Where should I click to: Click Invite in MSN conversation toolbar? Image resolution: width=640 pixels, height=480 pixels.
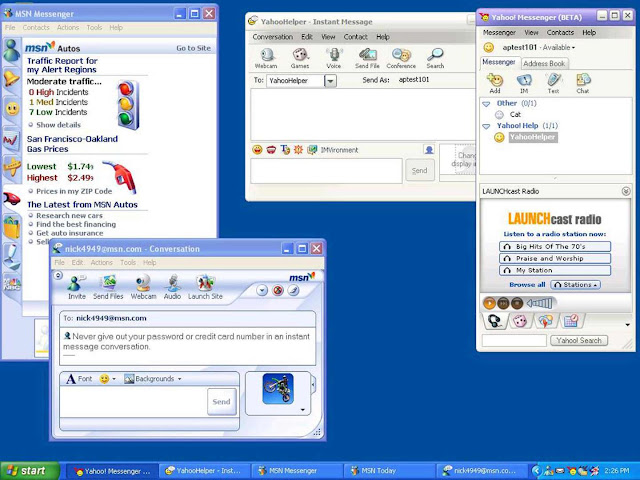[77, 287]
